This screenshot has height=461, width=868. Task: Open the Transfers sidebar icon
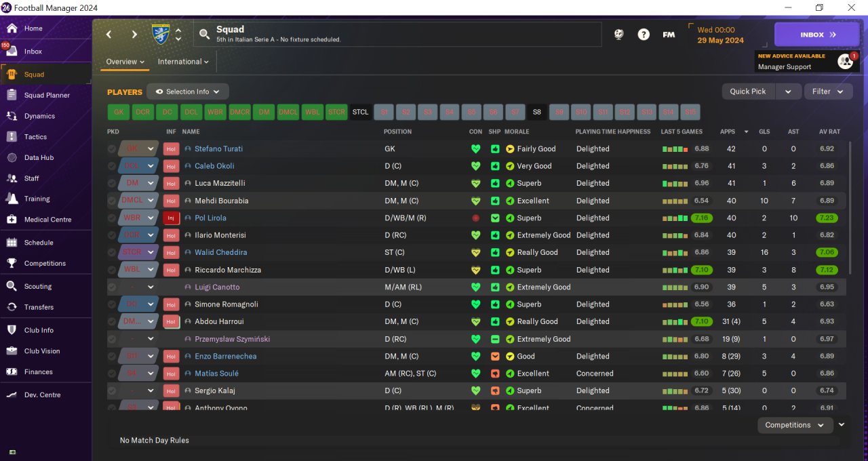pyautogui.click(x=12, y=307)
